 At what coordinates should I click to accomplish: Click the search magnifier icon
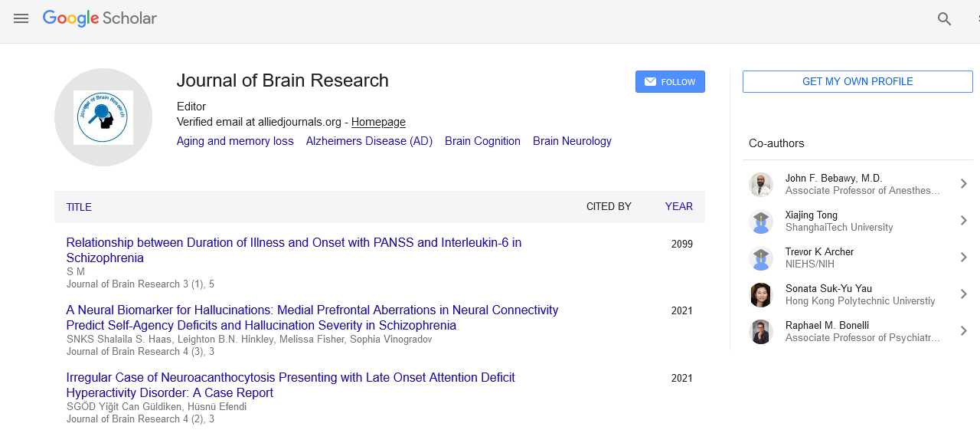pos(944,19)
